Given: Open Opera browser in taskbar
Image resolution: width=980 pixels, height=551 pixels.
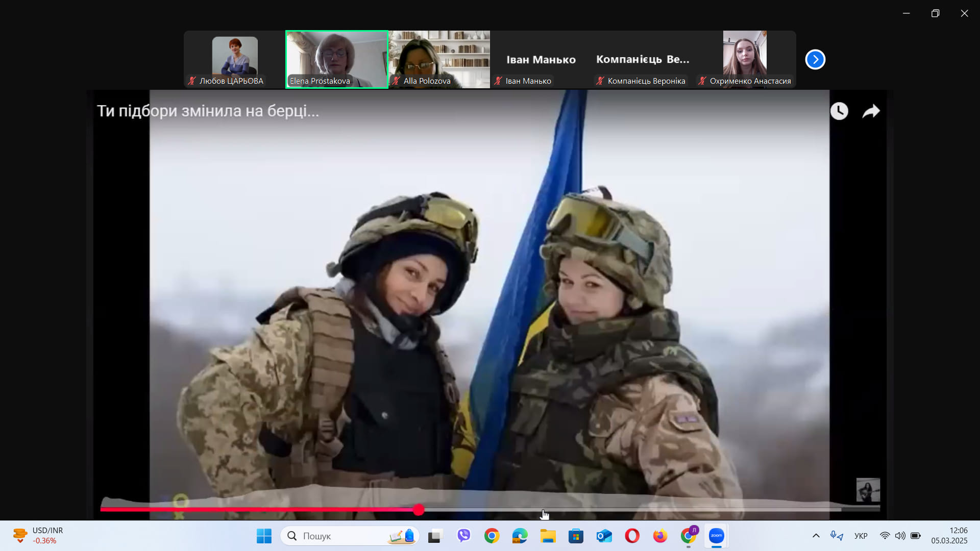Looking at the screenshot, I should pyautogui.click(x=632, y=536).
